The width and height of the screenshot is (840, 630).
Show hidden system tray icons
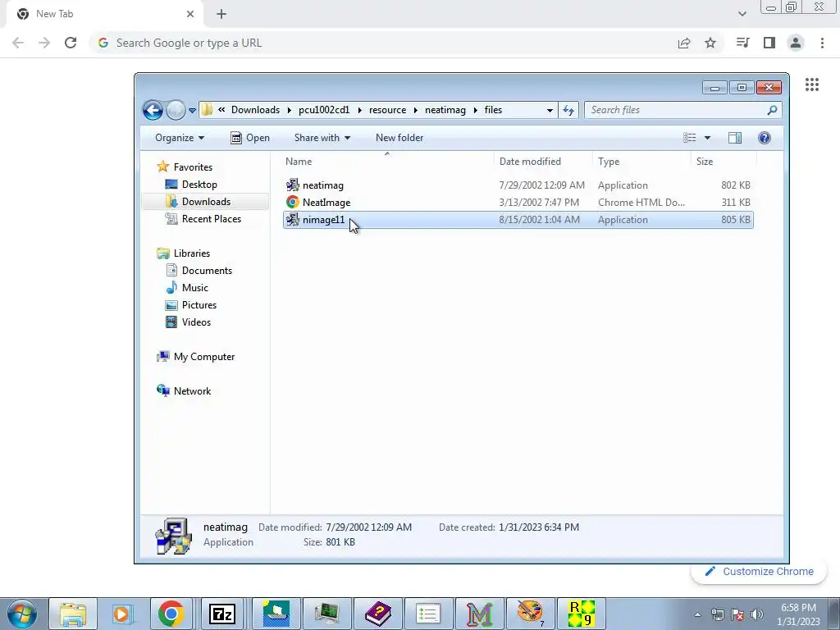coord(697,614)
